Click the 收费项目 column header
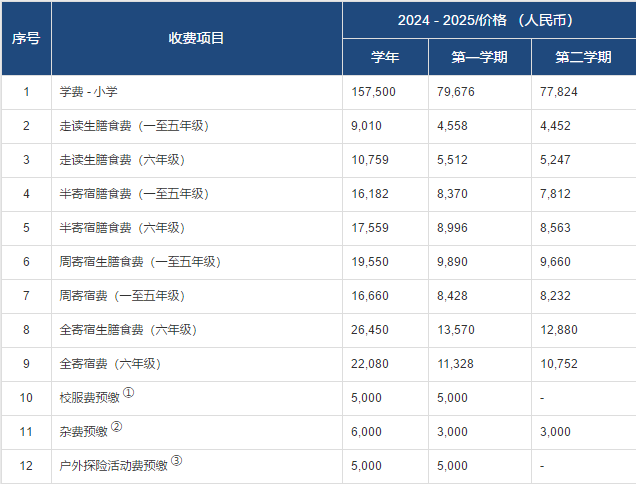The height and width of the screenshot is (484, 636). (196, 38)
